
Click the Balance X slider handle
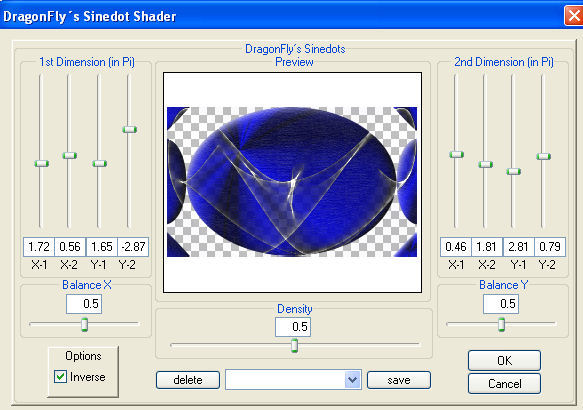click(x=84, y=324)
